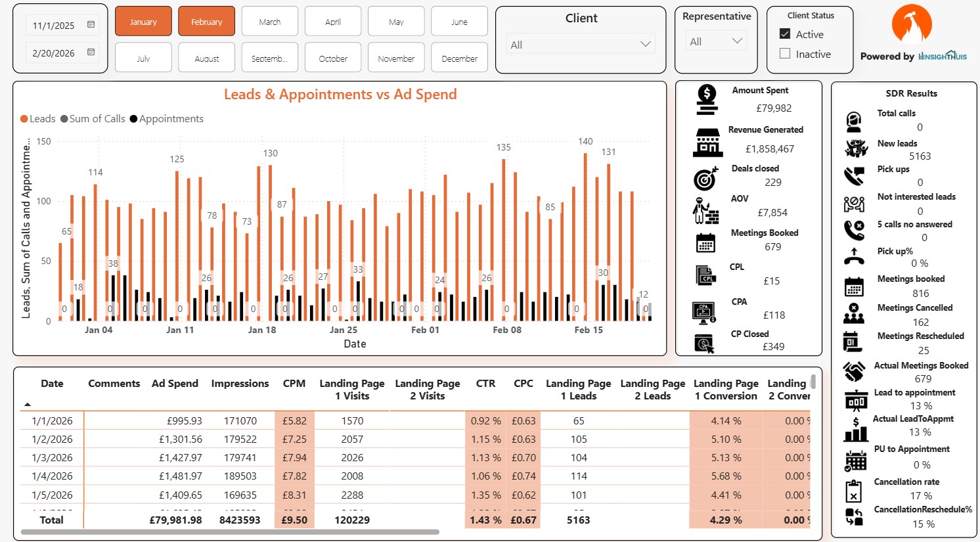980x542 pixels.
Task: Click the Revenue Generated store icon
Action: [x=707, y=142]
